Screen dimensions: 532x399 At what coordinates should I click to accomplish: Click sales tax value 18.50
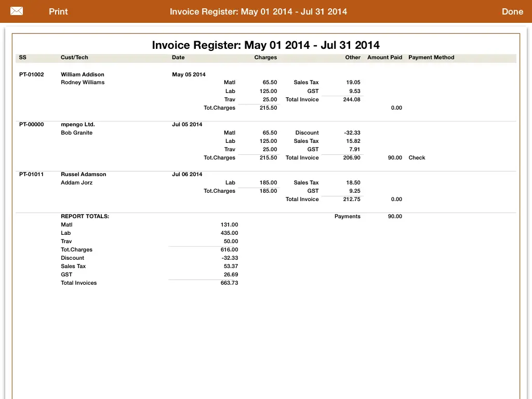pos(353,182)
